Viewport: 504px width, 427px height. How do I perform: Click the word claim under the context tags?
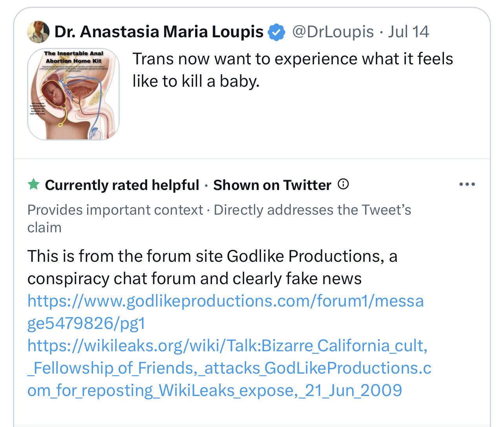(44, 228)
